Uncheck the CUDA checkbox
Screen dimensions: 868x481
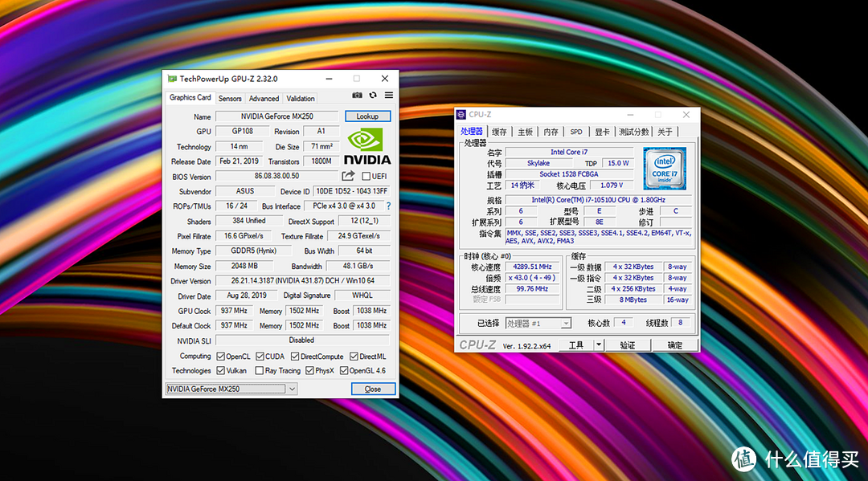click(x=260, y=357)
